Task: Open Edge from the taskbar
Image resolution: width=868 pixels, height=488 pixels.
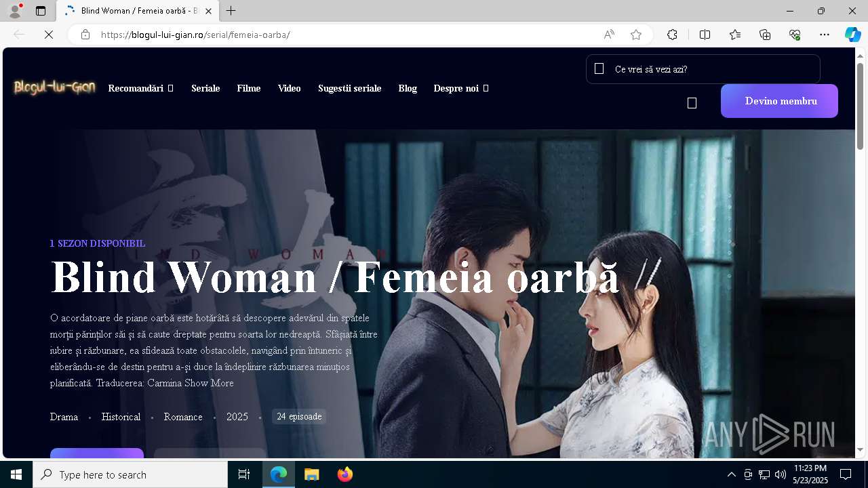Action: coord(279,474)
